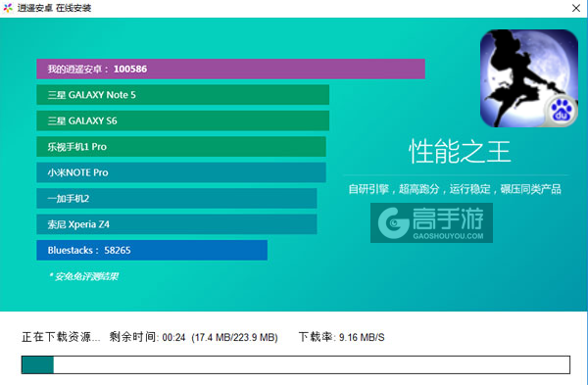Click the 17.4 MB/223.9 MB size text
This screenshot has width=588, height=385.
point(235,337)
